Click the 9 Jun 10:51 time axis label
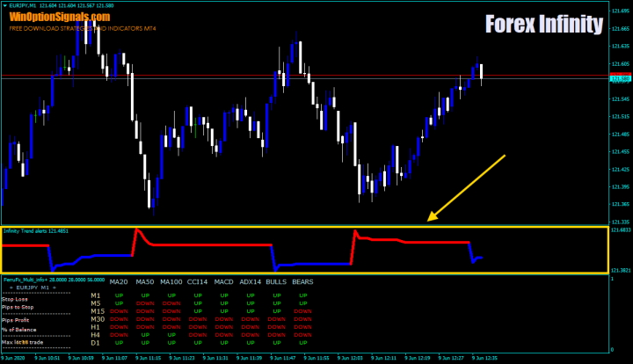Image resolution: width=633 pixels, height=364 pixels. [47, 358]
